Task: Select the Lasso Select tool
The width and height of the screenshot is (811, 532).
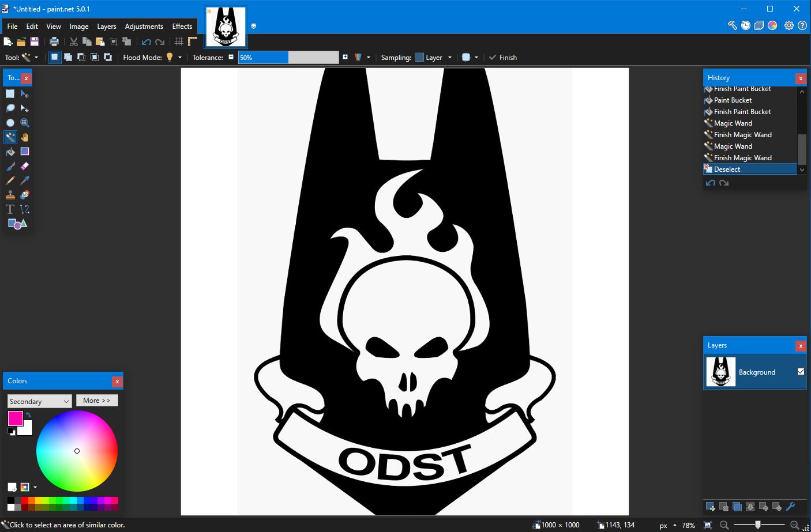Action: click(10, 108)
